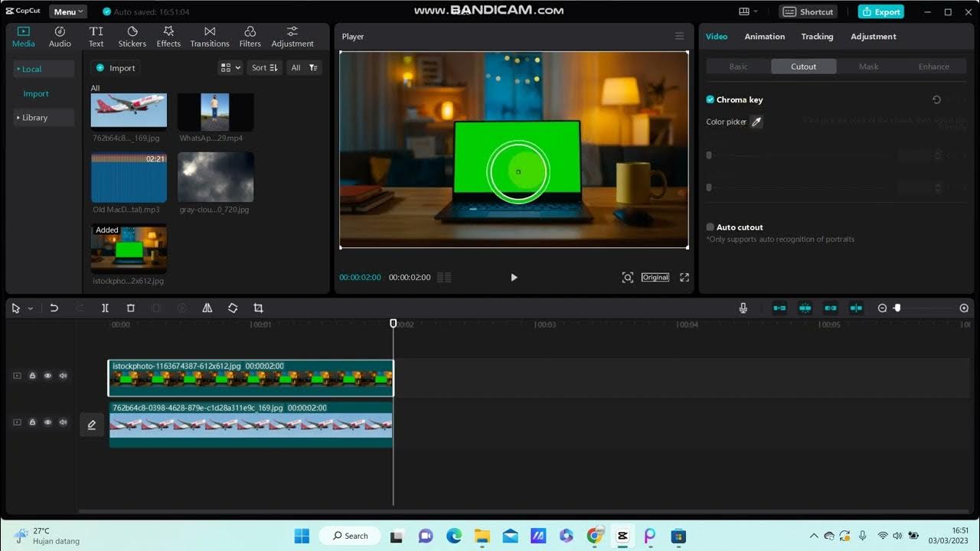
Task: Open the Text panel
Action: [x=96, y=36]
